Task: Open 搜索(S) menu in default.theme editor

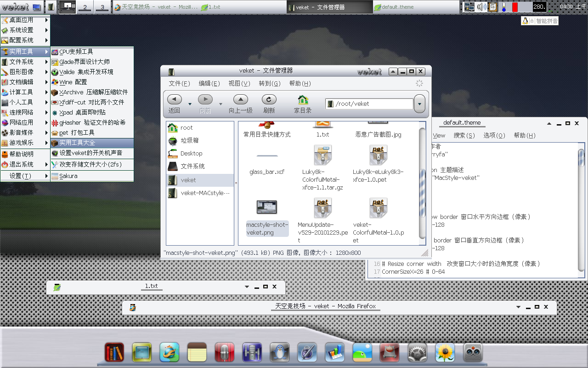Action: (464, 135)
